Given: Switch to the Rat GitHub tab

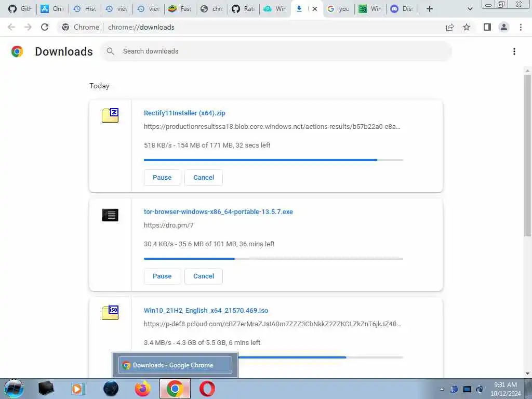Looking at the screenshot, I should (x=244, y=9).
